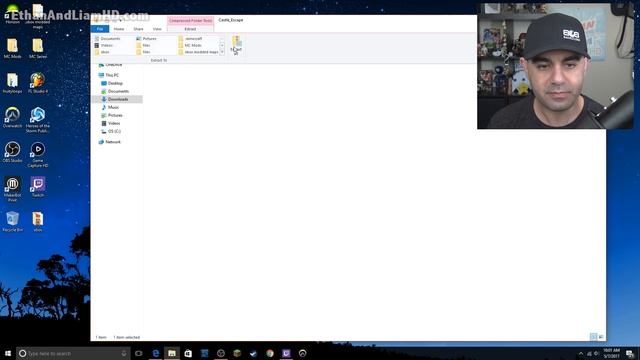Open the File ribbon tab
The image size is (640, 360).
tap(100, 29)
